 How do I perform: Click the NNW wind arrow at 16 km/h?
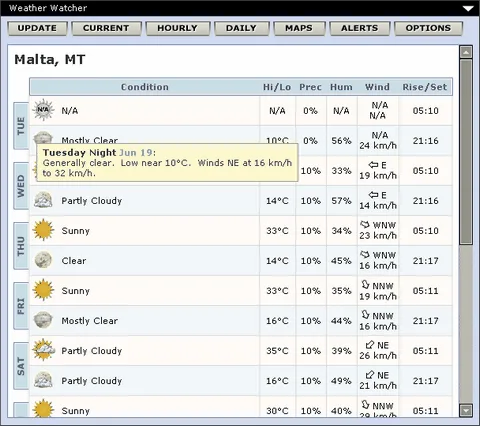(x=366, y=315)
